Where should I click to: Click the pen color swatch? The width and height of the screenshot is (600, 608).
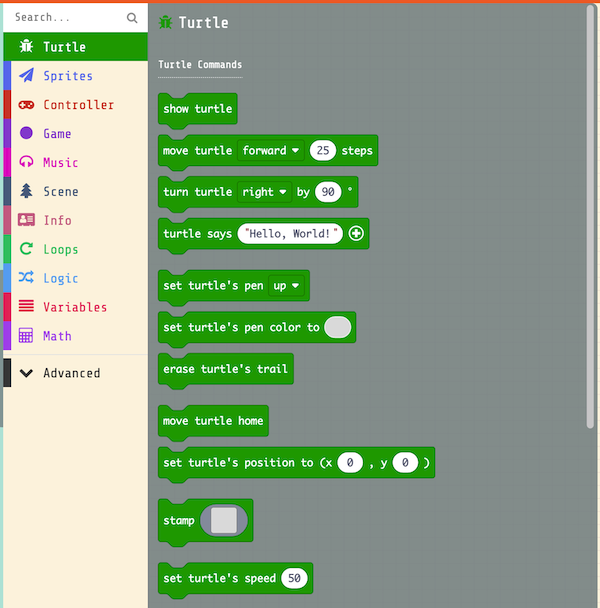coord(338,327)
